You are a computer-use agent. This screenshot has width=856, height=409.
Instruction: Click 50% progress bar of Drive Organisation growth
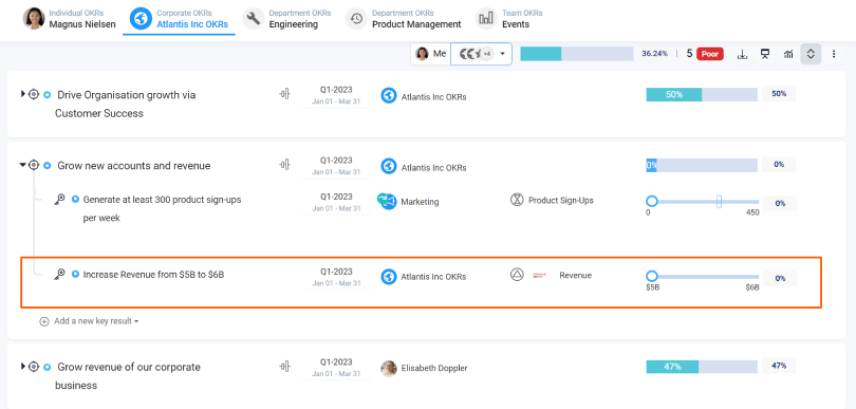[x=702, y=94]
